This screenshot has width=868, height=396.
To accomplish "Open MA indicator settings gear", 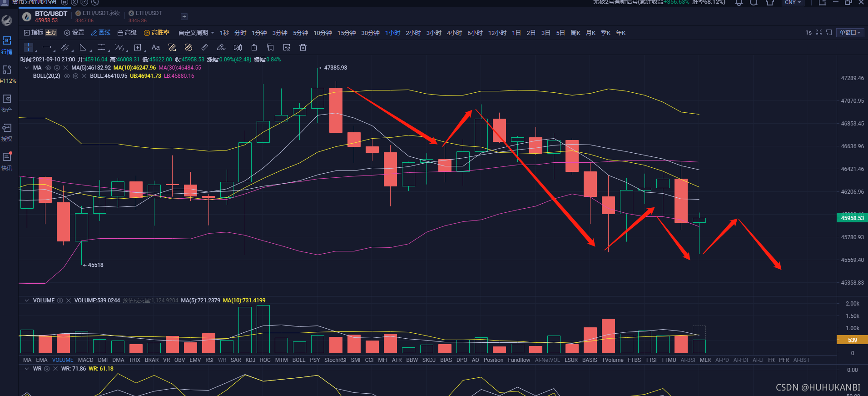I will click(57, 68).
